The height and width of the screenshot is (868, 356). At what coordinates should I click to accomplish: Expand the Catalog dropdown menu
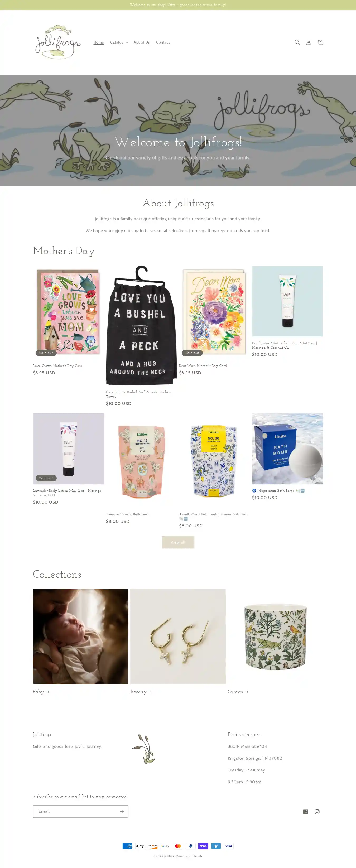point(119,42)
